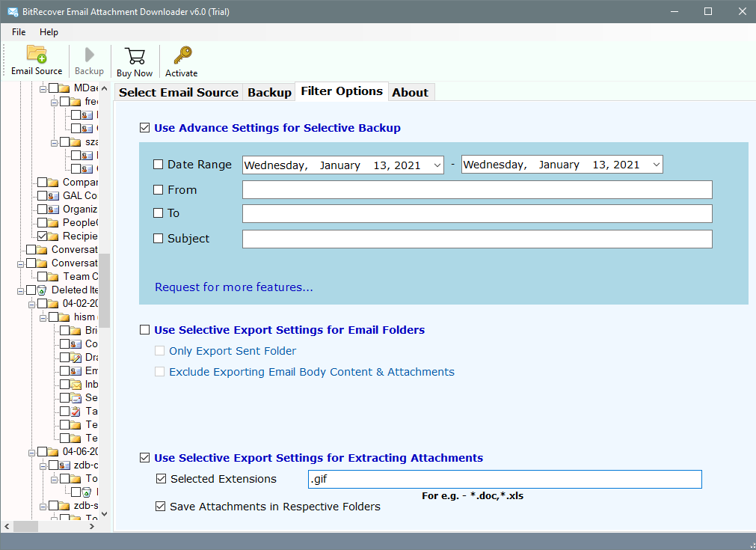The height and width of the screenshot is (550, 756).
Task: Select the Co contact card icon under hism
Action: [76, 344]
